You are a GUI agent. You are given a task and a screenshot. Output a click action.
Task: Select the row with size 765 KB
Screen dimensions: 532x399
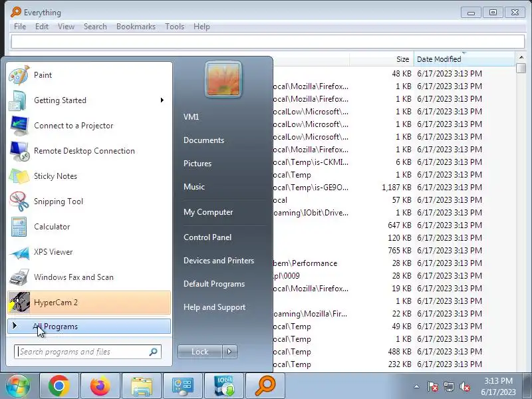pyautogui.click(x=394, y=251)
